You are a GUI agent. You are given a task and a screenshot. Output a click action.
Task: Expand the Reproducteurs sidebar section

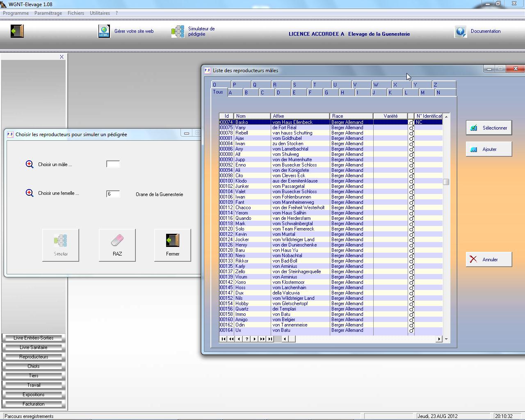[34, 357]
